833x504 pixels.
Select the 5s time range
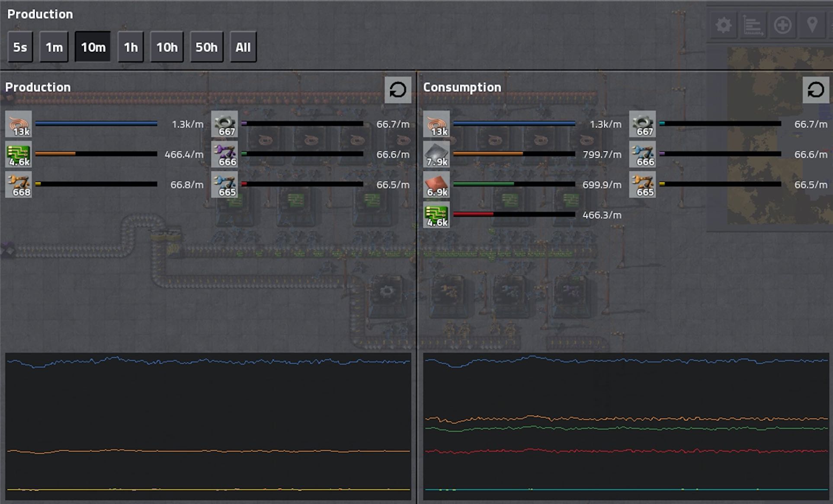click(x=20, y=47)
